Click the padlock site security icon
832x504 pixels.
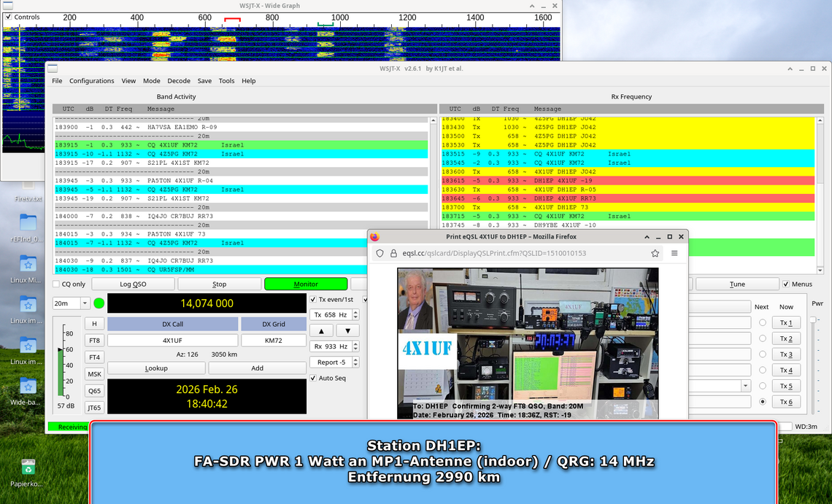[393, 253]
